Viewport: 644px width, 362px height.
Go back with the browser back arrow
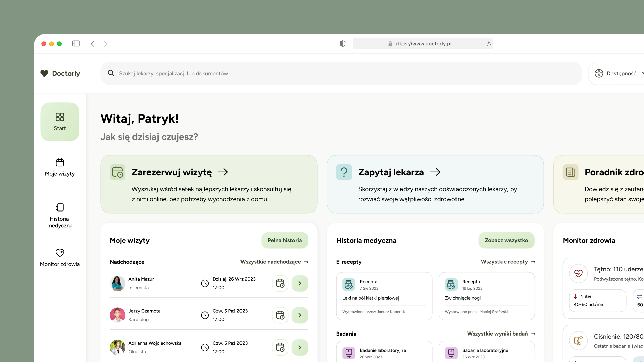coord(93,44)
